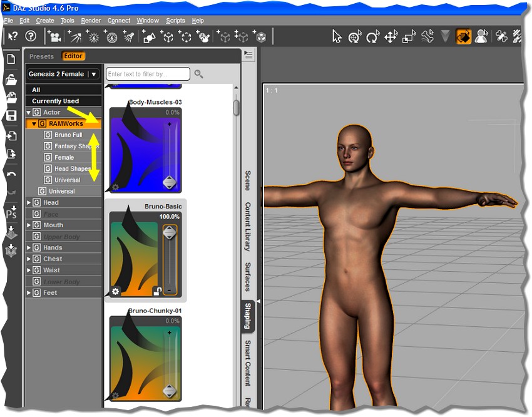Expand the Mouth region group
The height and width of the screenshot is (417, 532).
click(x=29, y=225)
